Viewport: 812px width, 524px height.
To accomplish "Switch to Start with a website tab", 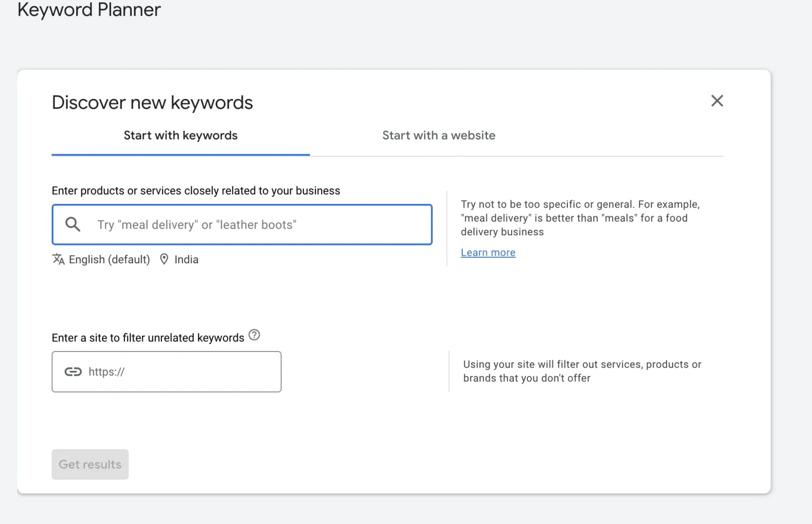I will [439, 135].
